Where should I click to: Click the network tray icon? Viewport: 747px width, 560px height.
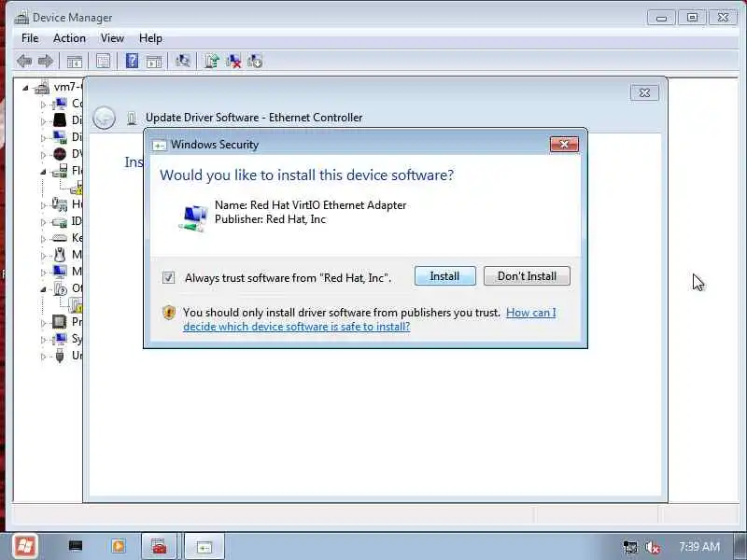(x=629, y=547)
